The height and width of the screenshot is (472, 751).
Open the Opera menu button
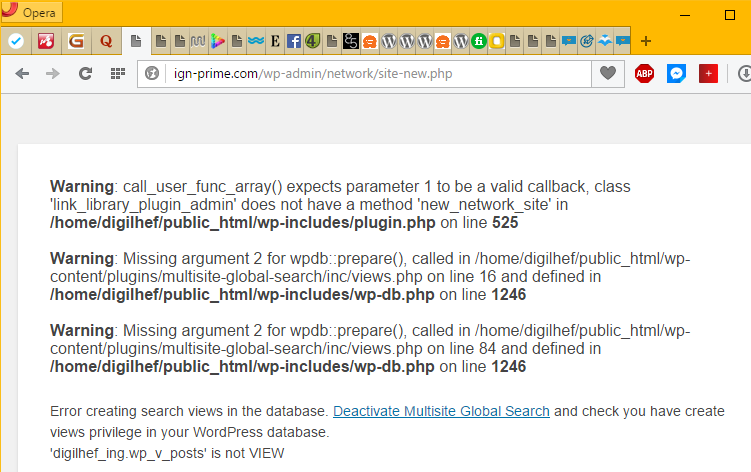pos(32,12)
